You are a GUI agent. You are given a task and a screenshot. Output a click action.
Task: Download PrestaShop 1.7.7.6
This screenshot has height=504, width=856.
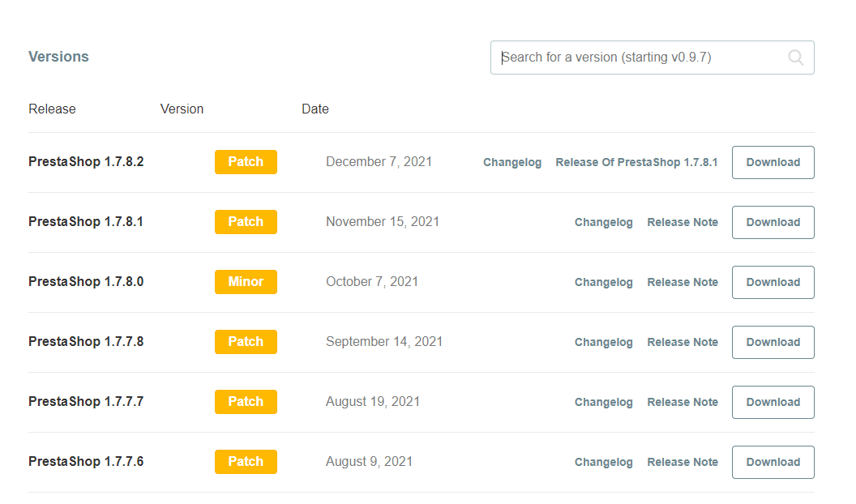point(773,462)
